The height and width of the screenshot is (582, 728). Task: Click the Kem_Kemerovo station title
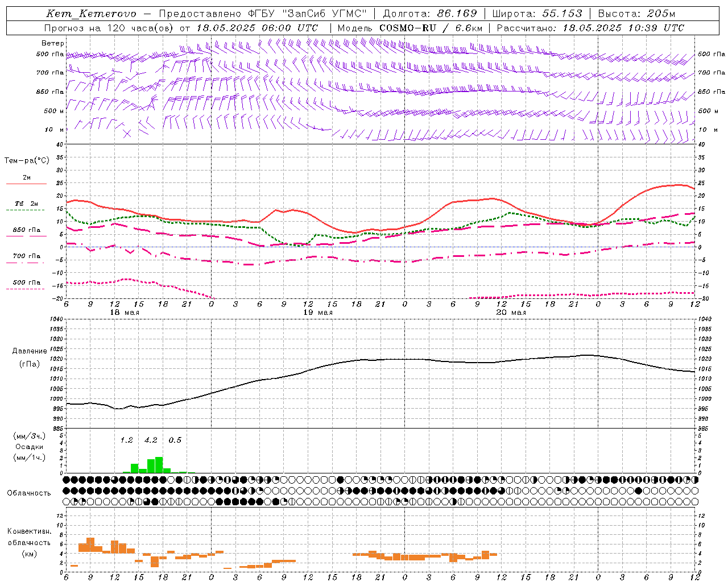(x=92, y=14)
